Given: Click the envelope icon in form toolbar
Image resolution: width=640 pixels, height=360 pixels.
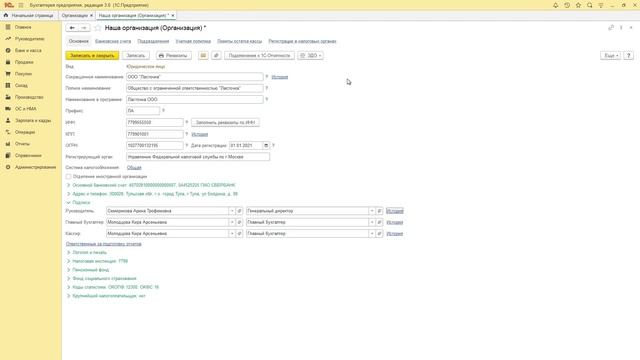Looking at the screenshot, I should point(203,56).
